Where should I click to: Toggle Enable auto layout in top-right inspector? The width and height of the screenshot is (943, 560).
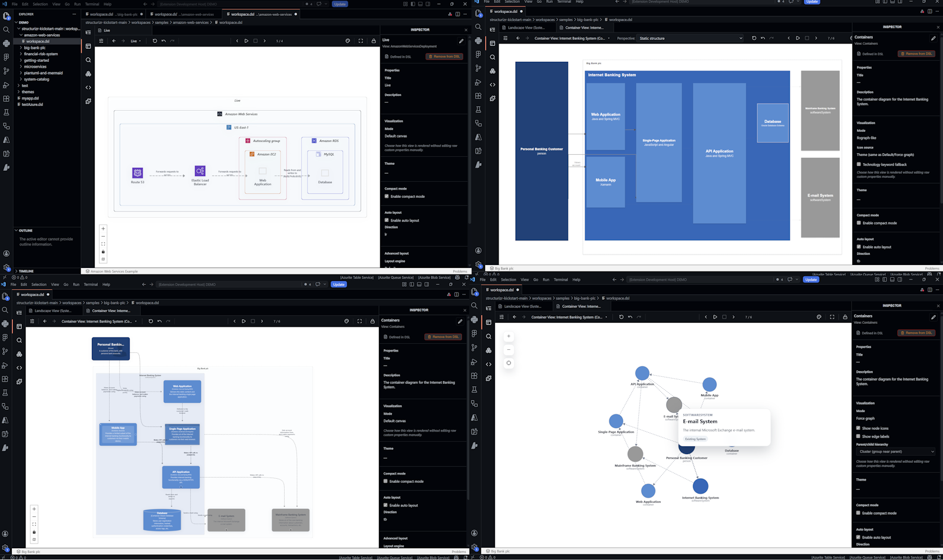(x=859, y=247)
